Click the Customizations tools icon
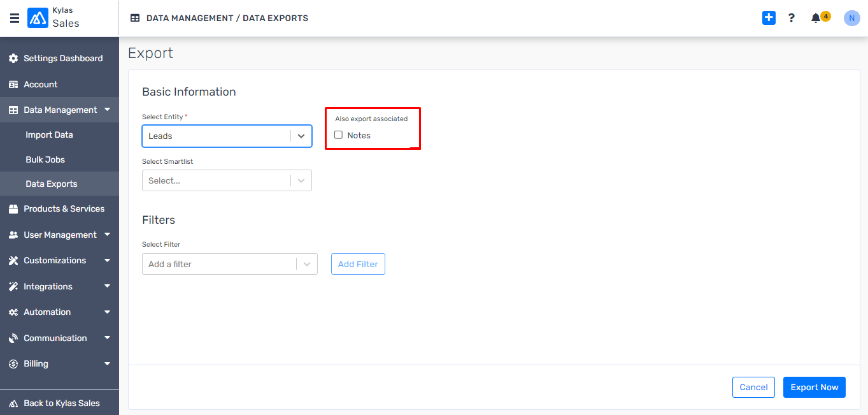This screenshot has width=868, height=415. (x=13, y=261)
